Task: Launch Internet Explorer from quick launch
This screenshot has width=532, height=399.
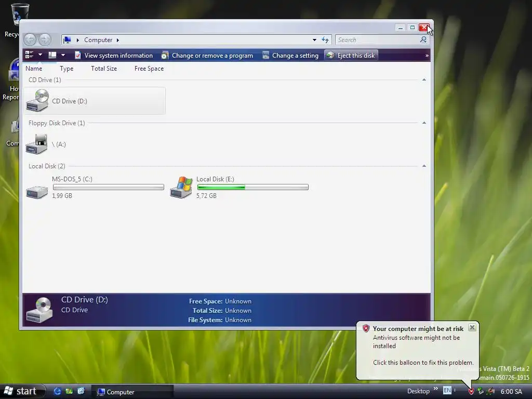Action: click(x=57, y=392)
